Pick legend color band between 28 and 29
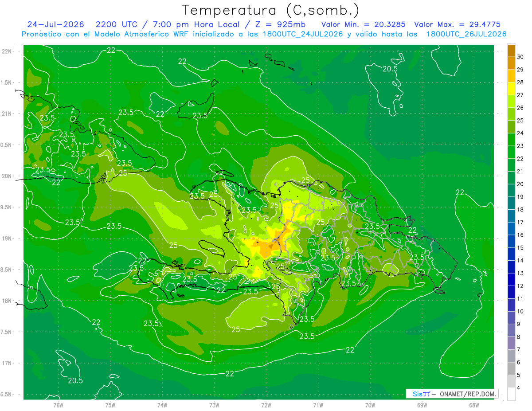The width and height of the screenshot is (532, 411). click(511, 76)
